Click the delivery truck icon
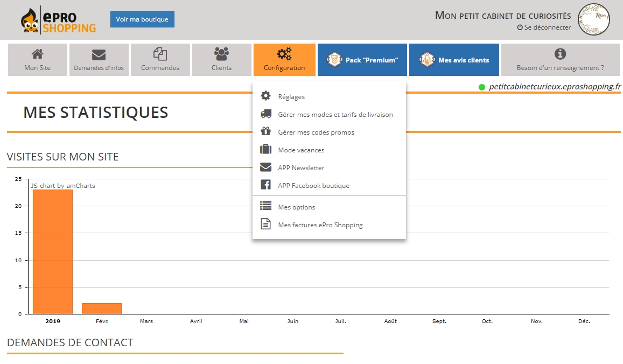Viewport: 623px width, 364px height. [265, 114]
